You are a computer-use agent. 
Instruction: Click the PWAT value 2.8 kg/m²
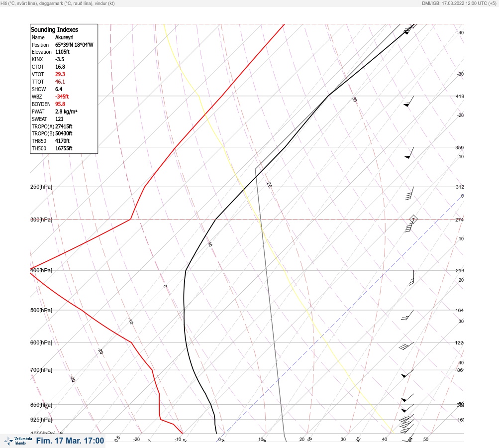pos(66,112)
